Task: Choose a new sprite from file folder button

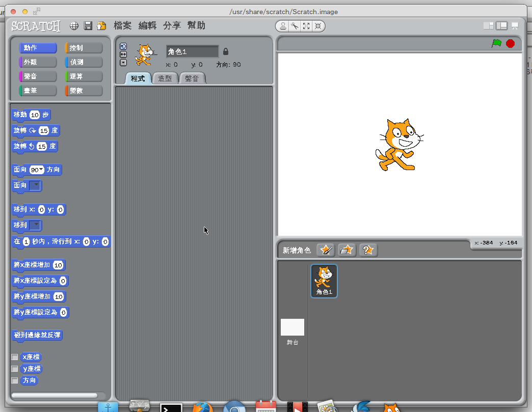Action: pos(347,250)
